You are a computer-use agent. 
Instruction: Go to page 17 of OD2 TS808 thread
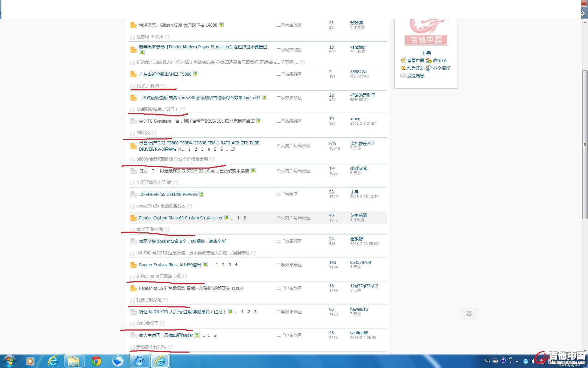pos(233,149)
